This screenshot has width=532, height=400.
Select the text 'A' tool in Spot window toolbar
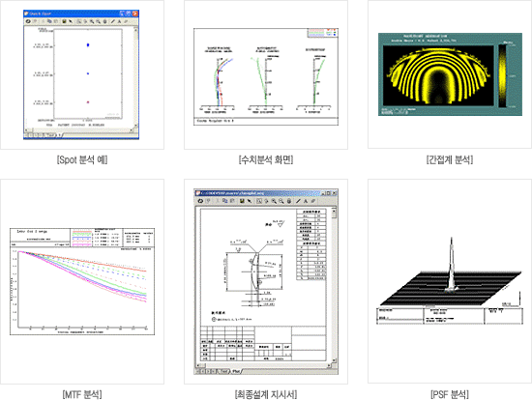pos(119,21)
